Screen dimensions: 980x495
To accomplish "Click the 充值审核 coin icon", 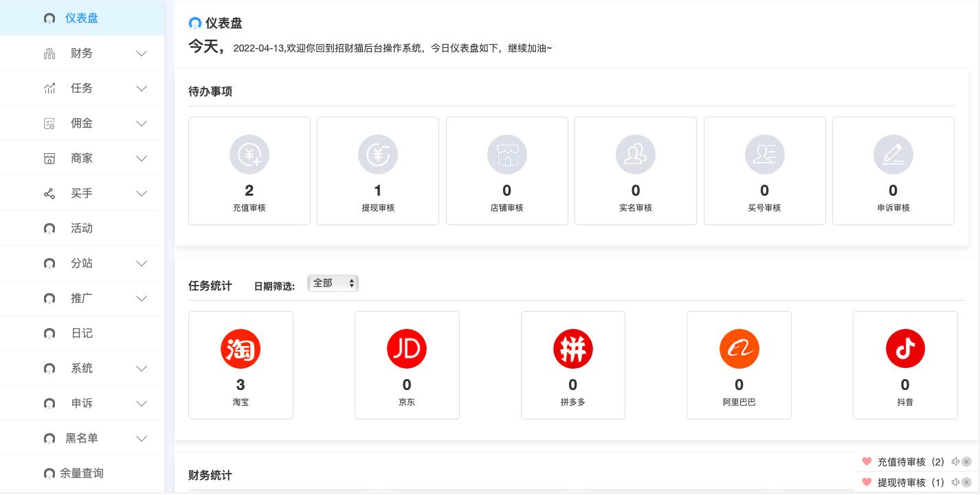I will [249, 154].
